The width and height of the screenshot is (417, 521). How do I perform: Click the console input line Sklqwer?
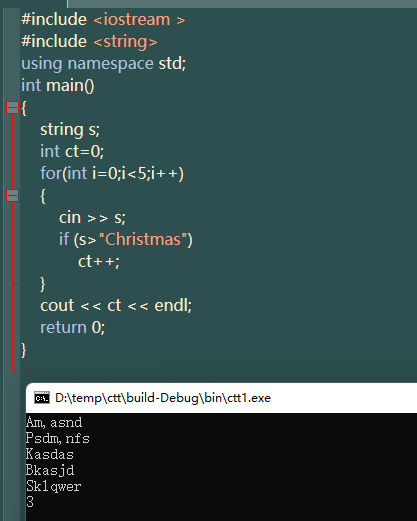click(54, 486)
